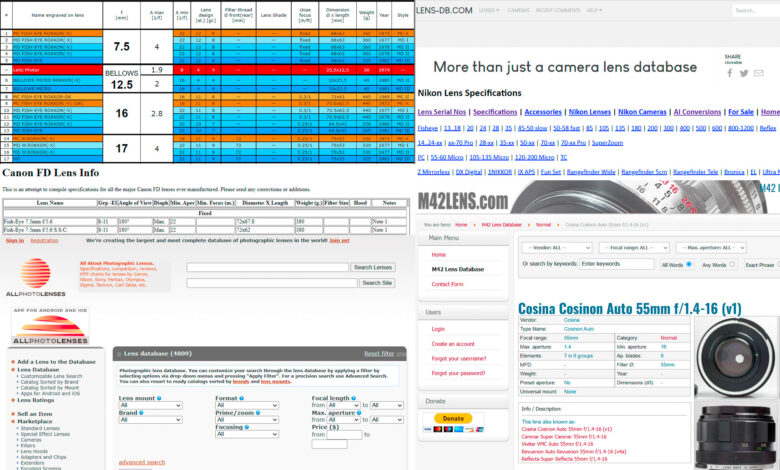The image size is (780, 470).
Task: Open the Vendor ALL dropdown
Action: coord(545,246)
